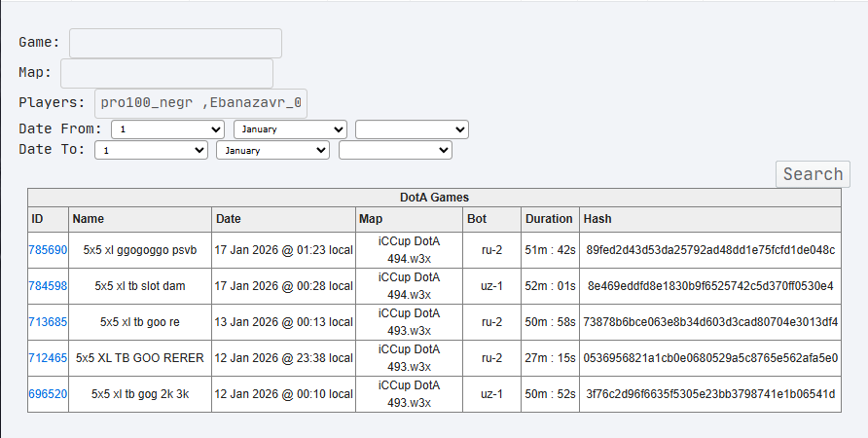Open game ID 785690 link

coord(48,250)
